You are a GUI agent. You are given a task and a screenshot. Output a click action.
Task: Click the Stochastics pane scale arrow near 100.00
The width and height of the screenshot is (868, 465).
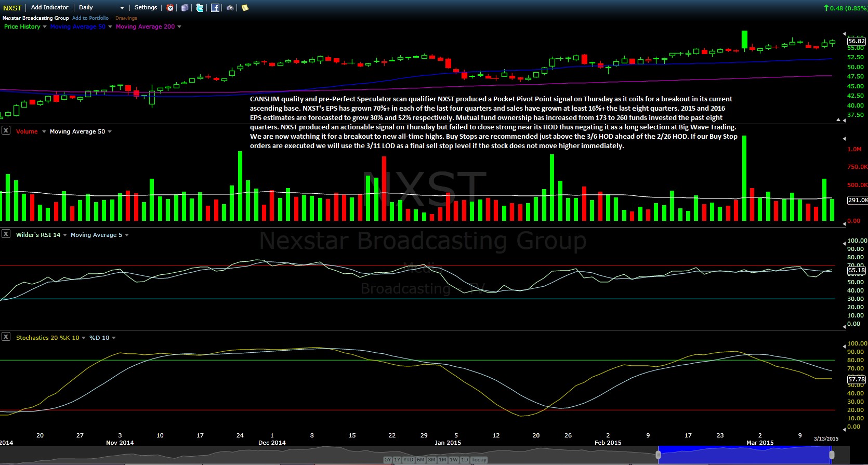(x=844, y=346)
